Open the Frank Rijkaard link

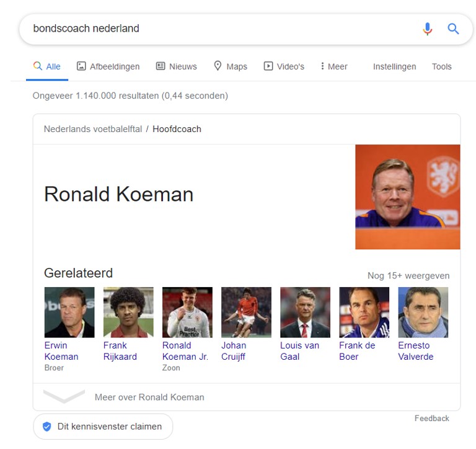point(120,351)
